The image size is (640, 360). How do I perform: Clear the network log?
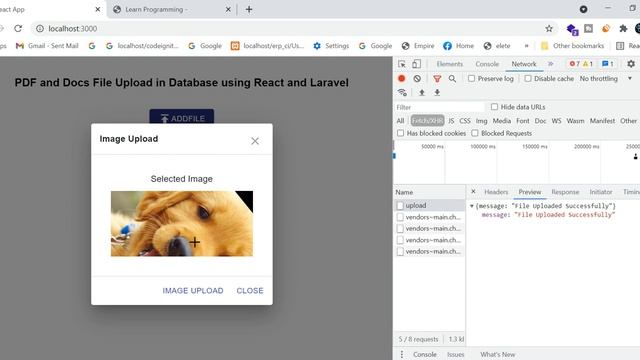tap(417, 78)
